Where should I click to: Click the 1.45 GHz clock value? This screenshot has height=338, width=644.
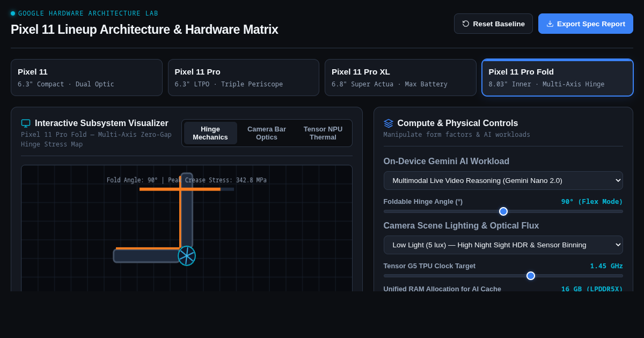click(x=606, y=266)
